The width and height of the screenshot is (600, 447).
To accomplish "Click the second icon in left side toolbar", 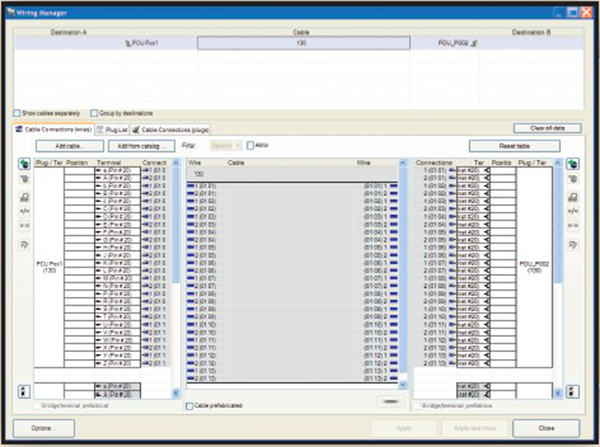I will (24, 180).
